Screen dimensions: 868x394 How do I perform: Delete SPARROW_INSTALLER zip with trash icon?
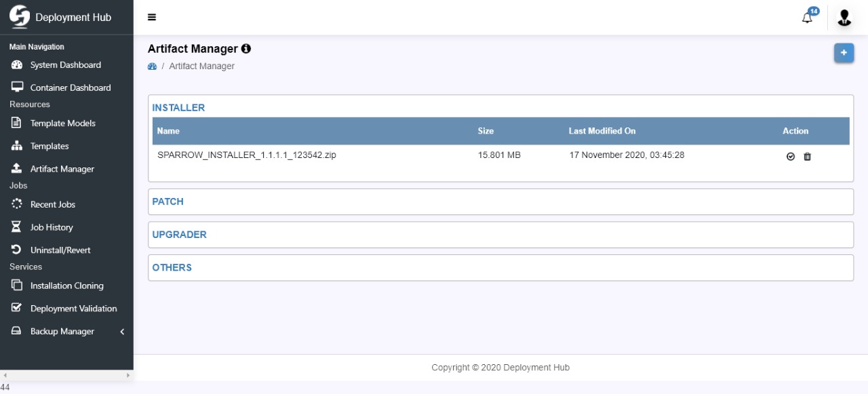coord(807,157)
